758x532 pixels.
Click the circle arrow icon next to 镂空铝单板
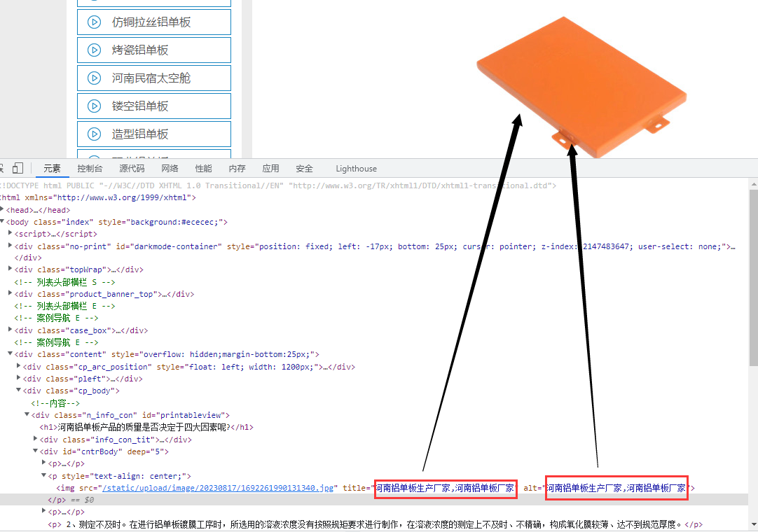tap(94, 106)
